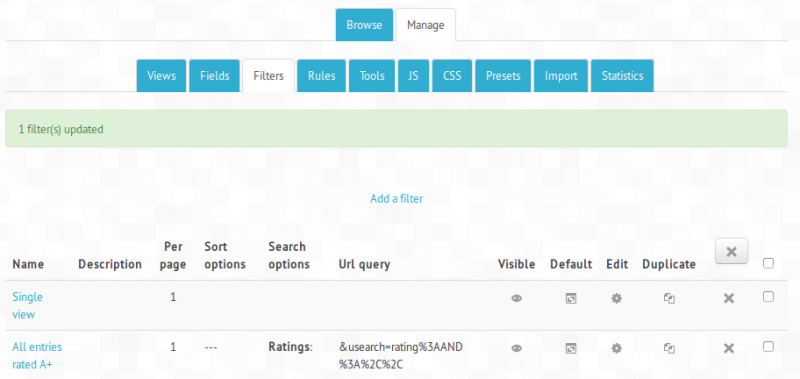Switch to the Browse tab
The width and height of the screenshot is (800, 379).
click(364, 25)
